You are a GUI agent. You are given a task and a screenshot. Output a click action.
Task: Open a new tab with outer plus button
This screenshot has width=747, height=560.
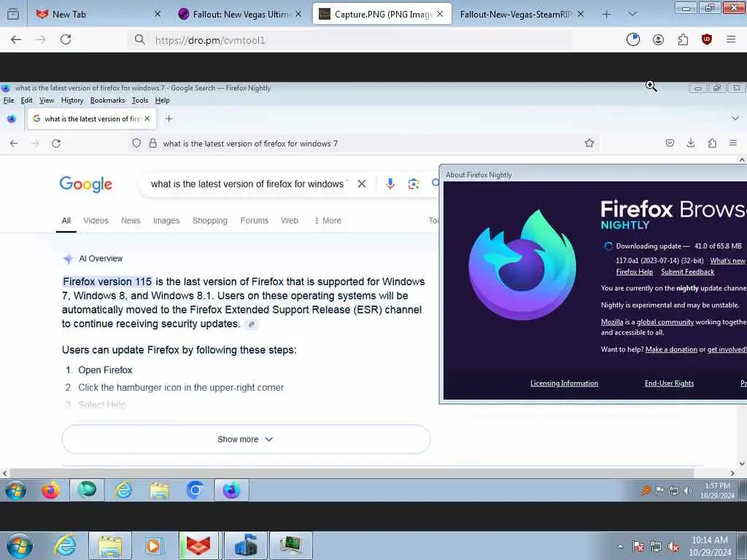tap(606, 15)
